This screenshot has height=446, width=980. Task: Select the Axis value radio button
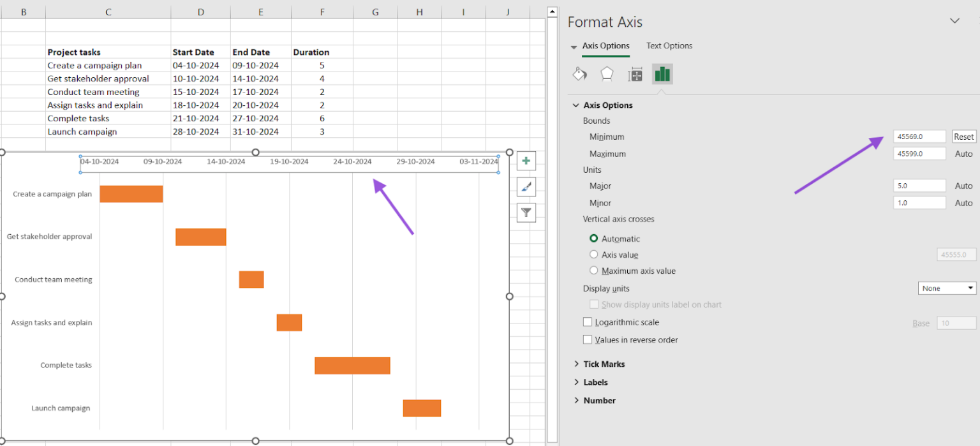pyautogui.click(x=594, y=254)
